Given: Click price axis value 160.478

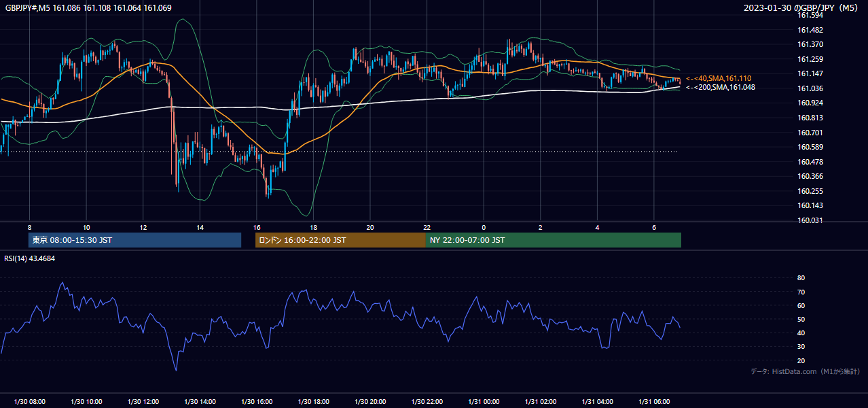Looking at the screenshot, I should (810, 162).
